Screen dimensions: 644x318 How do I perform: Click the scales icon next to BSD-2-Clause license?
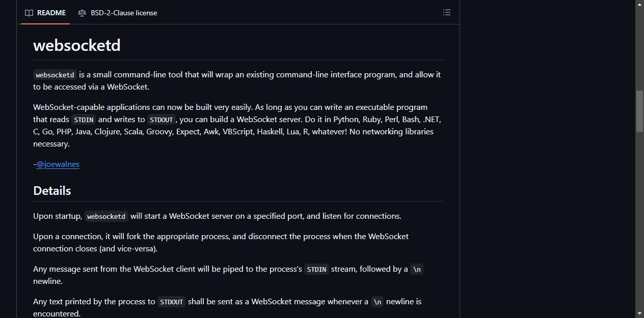(x=82, y=13)
